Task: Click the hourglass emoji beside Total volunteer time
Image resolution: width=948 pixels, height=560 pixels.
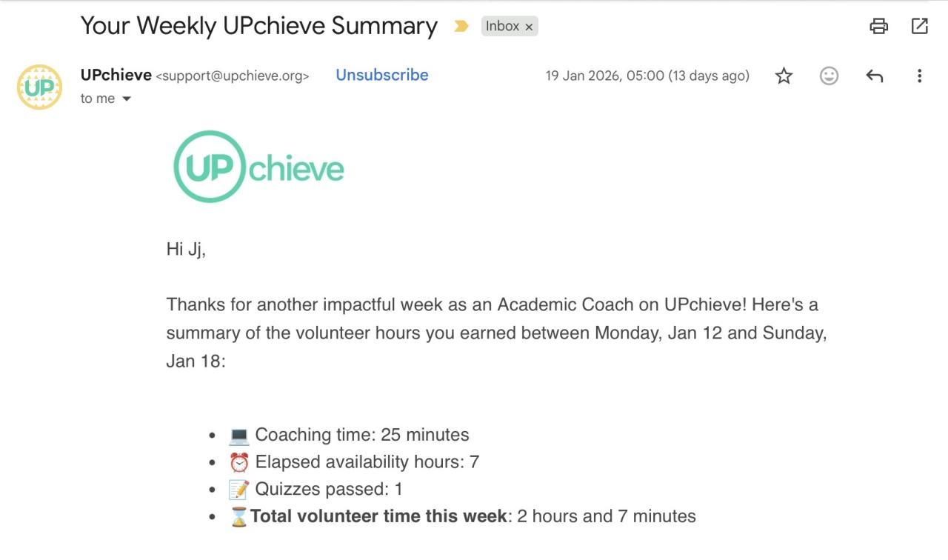Action: (238, 516)
